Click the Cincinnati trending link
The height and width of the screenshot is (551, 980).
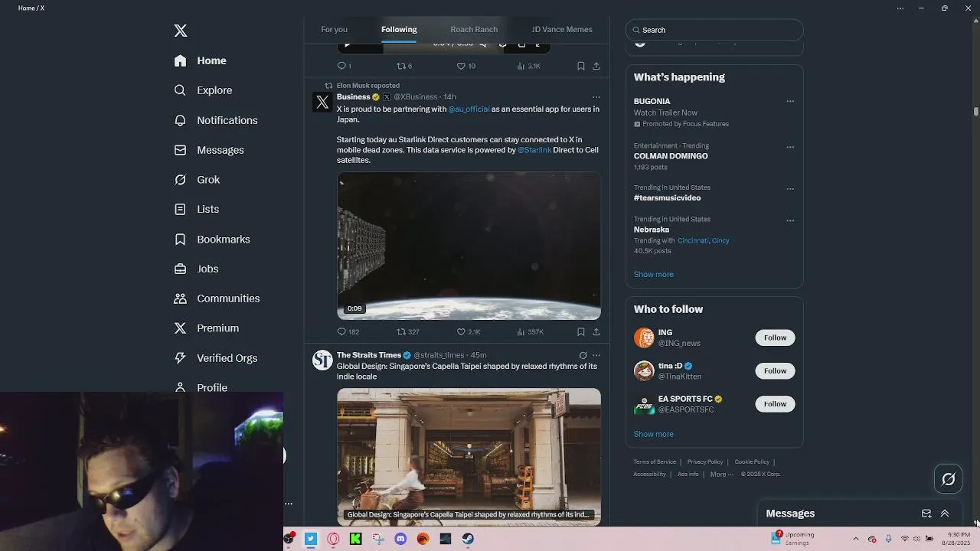point(693,240)
